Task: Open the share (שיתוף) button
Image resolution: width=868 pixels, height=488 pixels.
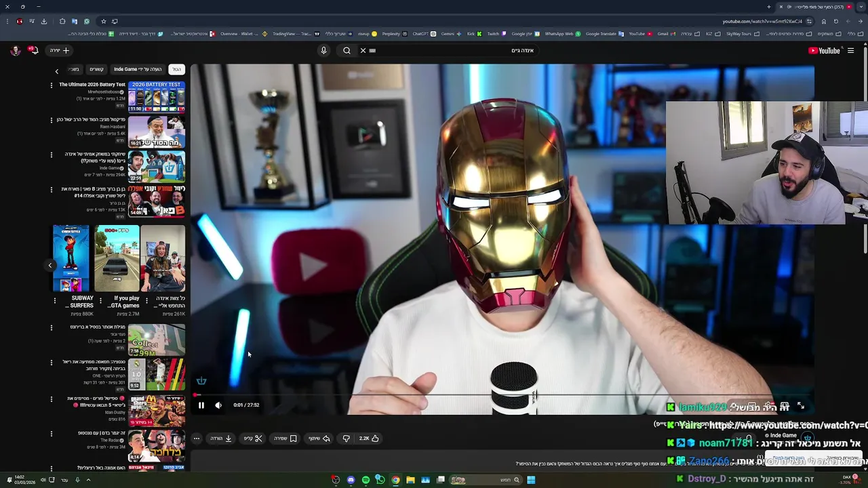Action: [x=319, y=439]
